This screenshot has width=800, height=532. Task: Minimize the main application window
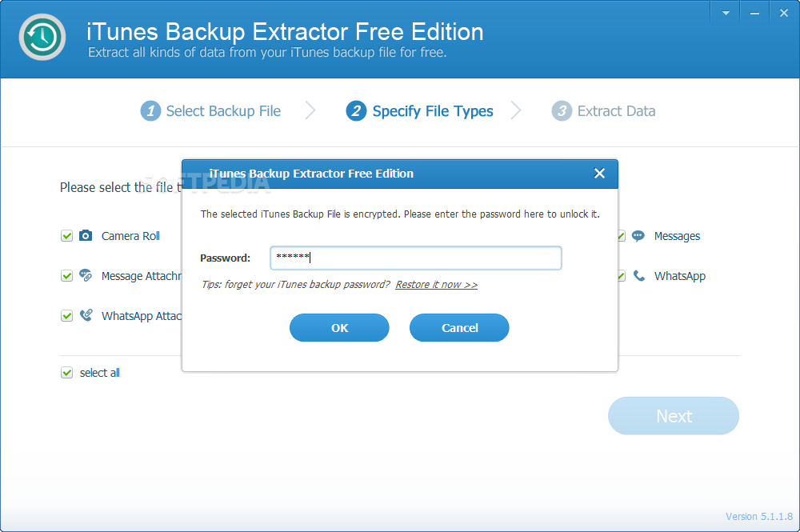[x=754, y=14]
